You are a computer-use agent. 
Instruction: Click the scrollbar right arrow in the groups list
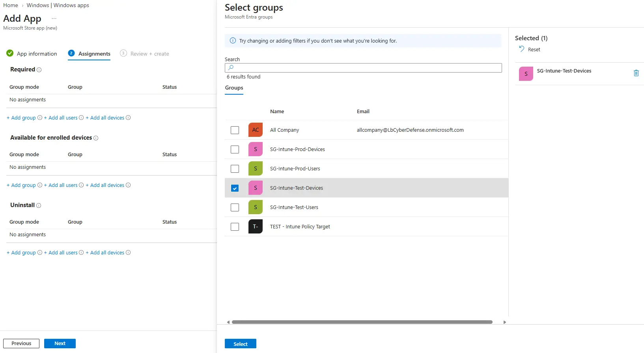coord(505,322)
